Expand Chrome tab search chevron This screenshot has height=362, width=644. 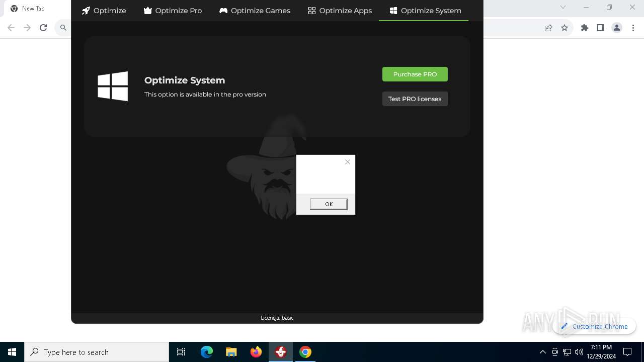[563, 7]
